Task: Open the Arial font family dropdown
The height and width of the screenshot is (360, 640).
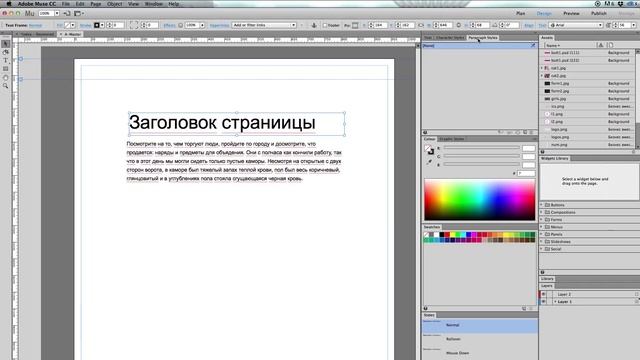Action: 576,25
